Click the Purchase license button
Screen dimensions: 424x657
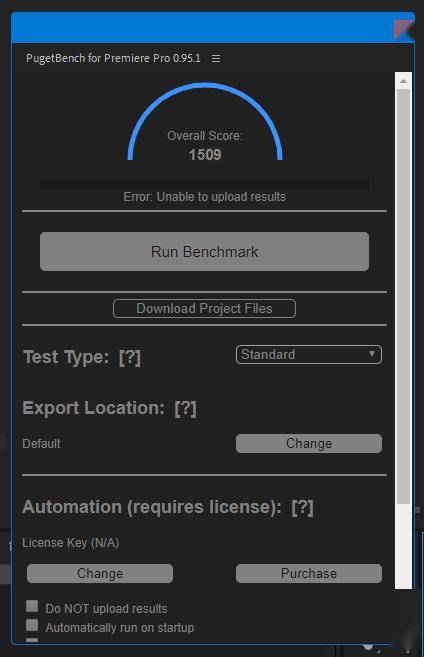tap(309, 573)
